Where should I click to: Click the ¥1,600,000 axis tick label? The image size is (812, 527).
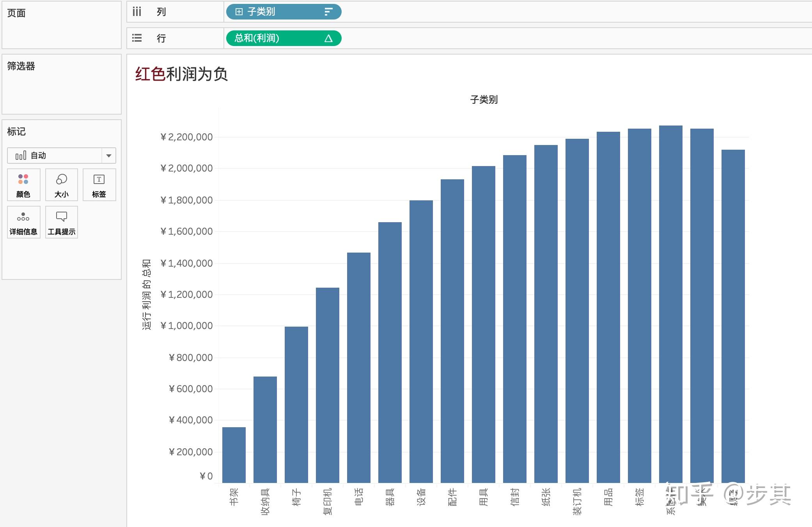point(187,231)
